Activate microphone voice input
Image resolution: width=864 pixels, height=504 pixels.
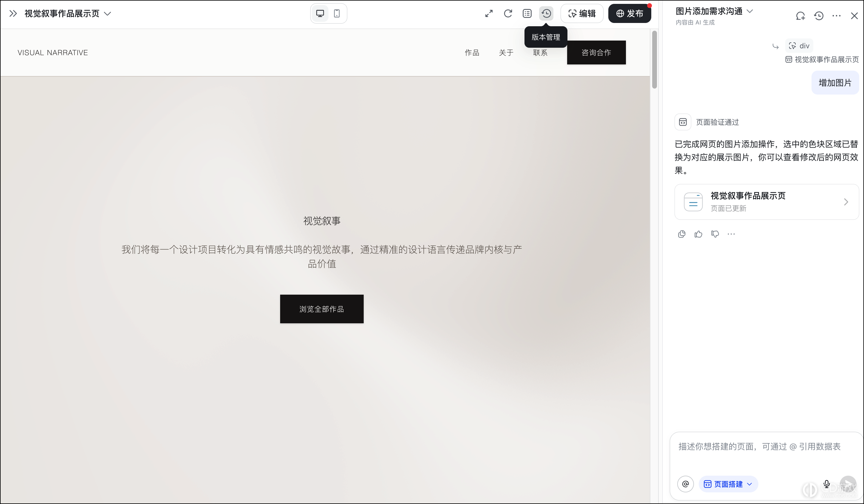click(827, 484)
